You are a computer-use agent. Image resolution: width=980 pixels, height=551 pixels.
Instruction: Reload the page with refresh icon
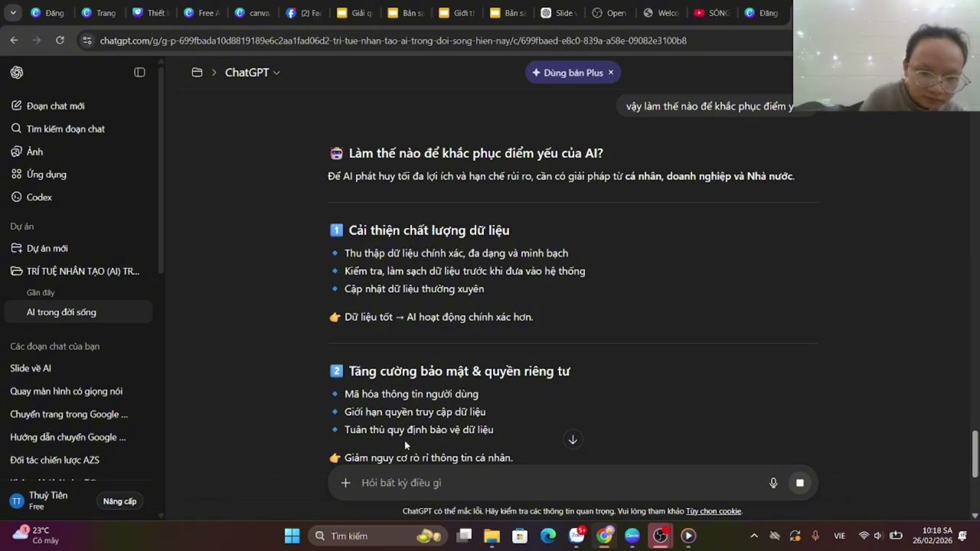[x=60, y=40]
